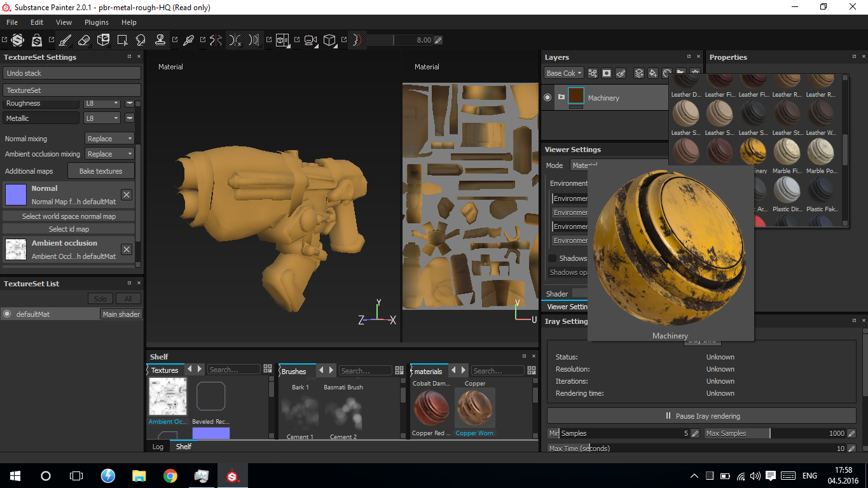Click the Main shader button
Image resolution: width=868 pixels, height=488 pixels.
(x=121, y=314)
